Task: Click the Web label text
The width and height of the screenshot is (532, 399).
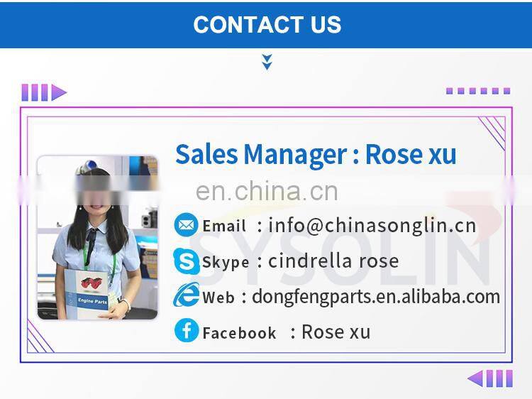Action: click(218, 297)
